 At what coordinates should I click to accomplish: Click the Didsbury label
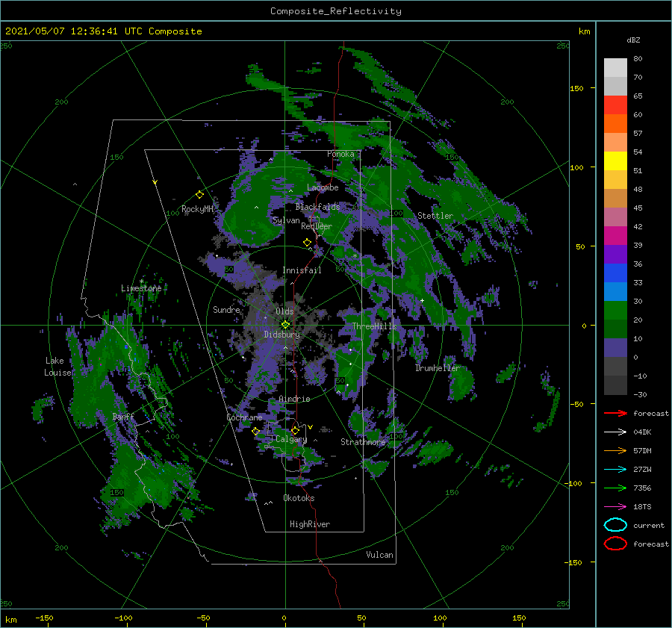pyautogui.click(x=281, y=335)
